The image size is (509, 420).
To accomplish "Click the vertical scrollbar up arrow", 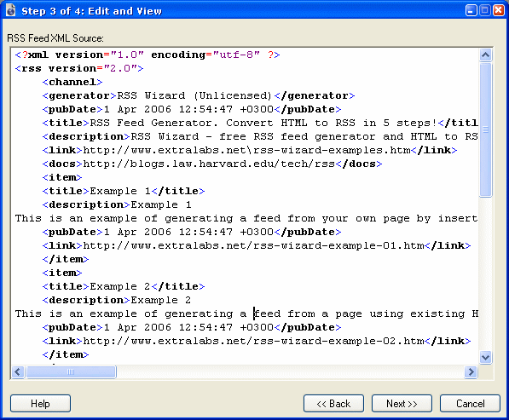I will (485, 55).
